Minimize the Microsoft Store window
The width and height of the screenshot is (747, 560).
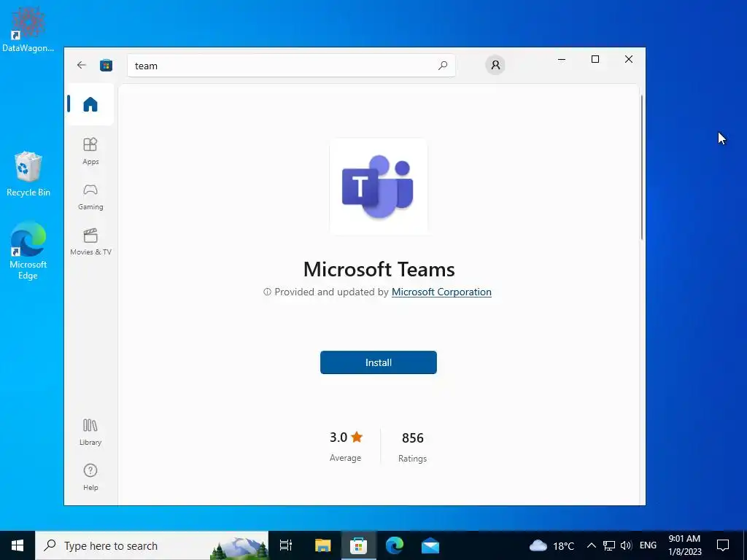562,59
